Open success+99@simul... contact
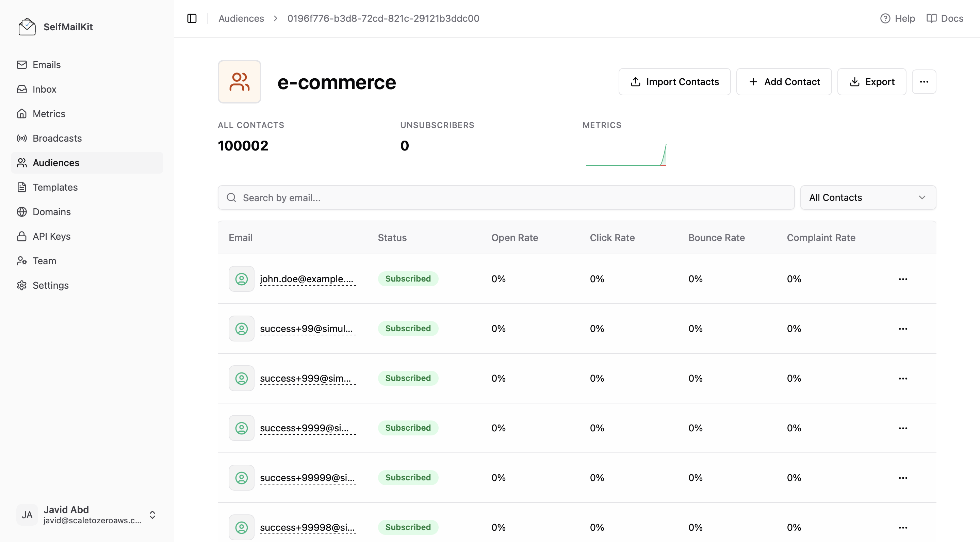Screen dimensions: 980x542 click(308, 329)
